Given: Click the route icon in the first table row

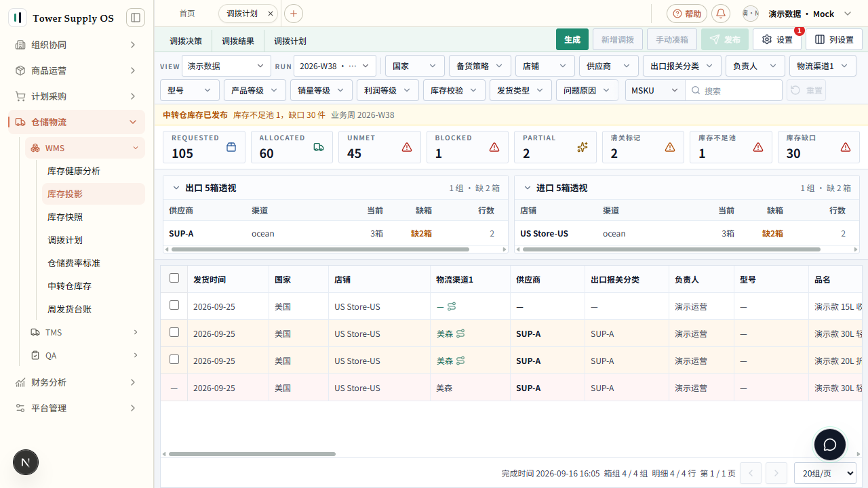Looking at the screenshot, I should [452, 306].
